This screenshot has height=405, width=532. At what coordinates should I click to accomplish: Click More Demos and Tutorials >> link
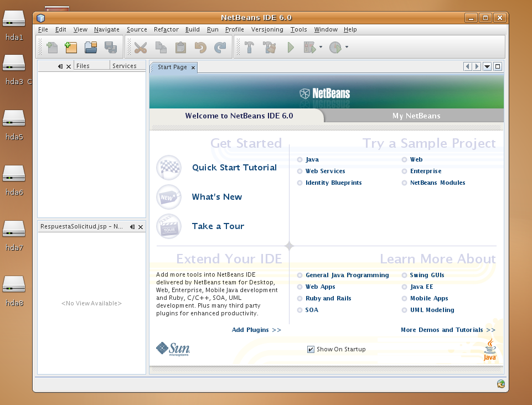click(x=448, y=330)
